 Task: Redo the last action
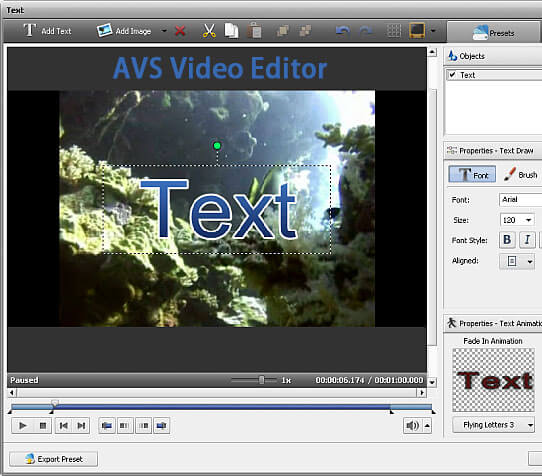pyautogui.click(x=366, y=31)
